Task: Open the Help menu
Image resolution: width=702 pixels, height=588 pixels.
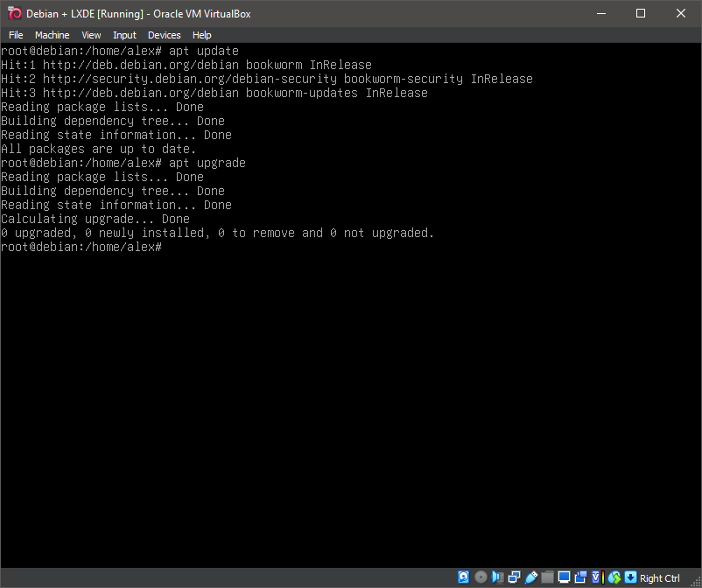Action: tap(201, 35)
